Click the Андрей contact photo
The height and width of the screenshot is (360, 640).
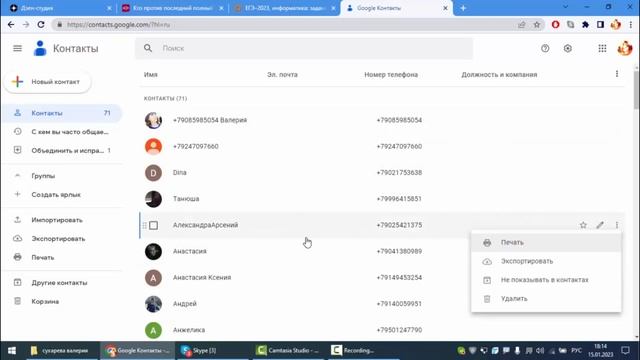pos(153,304)
